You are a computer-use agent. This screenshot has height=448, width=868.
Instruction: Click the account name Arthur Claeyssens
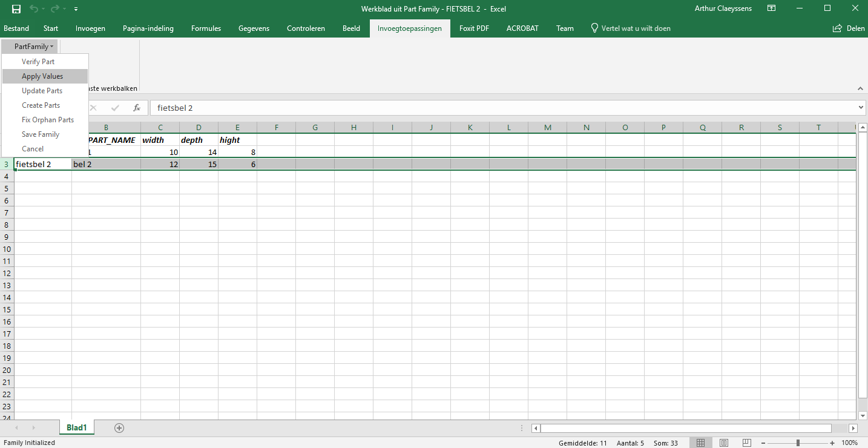point(723,8)
